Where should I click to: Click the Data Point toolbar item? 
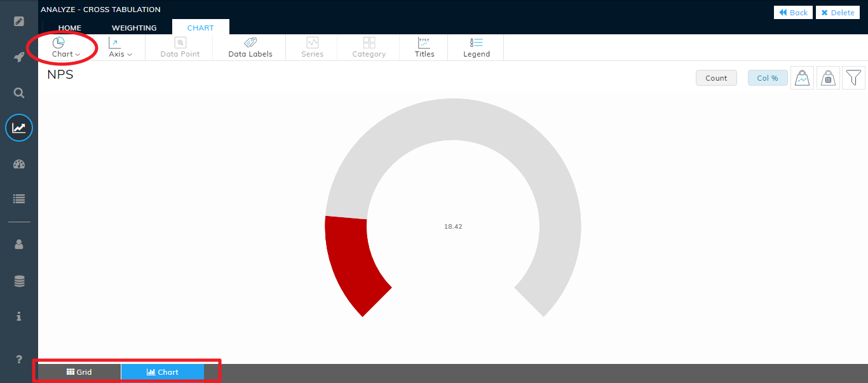(x=180, y=48)
